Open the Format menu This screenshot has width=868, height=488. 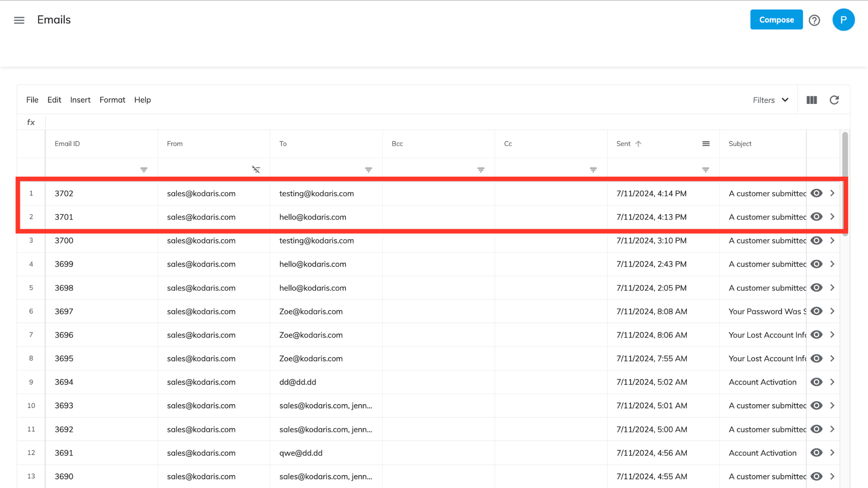pyautogui.click(x=112, y=100)
